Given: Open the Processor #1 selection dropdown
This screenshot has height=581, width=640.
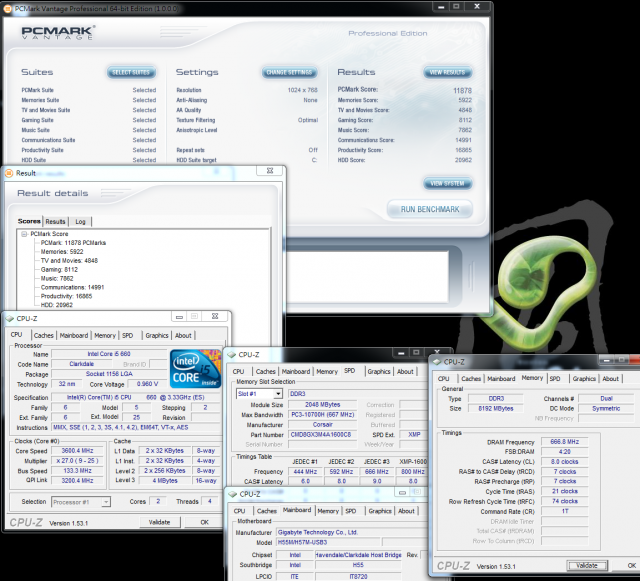Looking at the screenshot, I should coord(106,502).
